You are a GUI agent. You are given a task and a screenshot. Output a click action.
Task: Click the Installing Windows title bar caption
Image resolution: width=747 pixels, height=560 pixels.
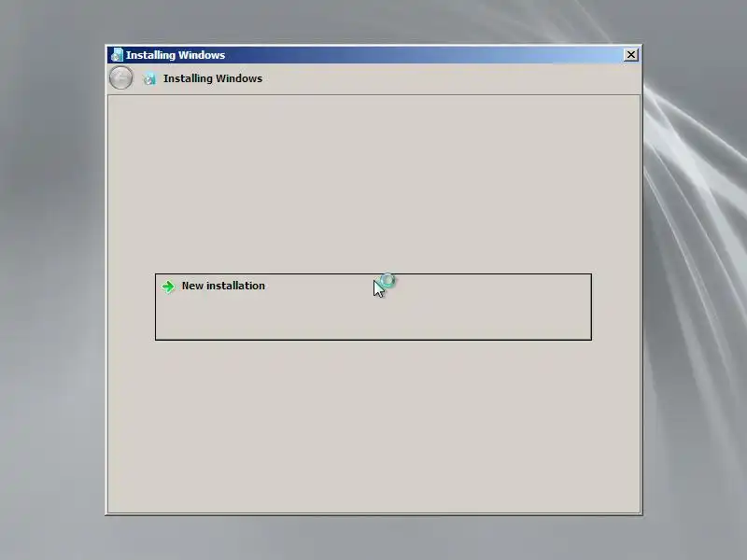point(176,55)
